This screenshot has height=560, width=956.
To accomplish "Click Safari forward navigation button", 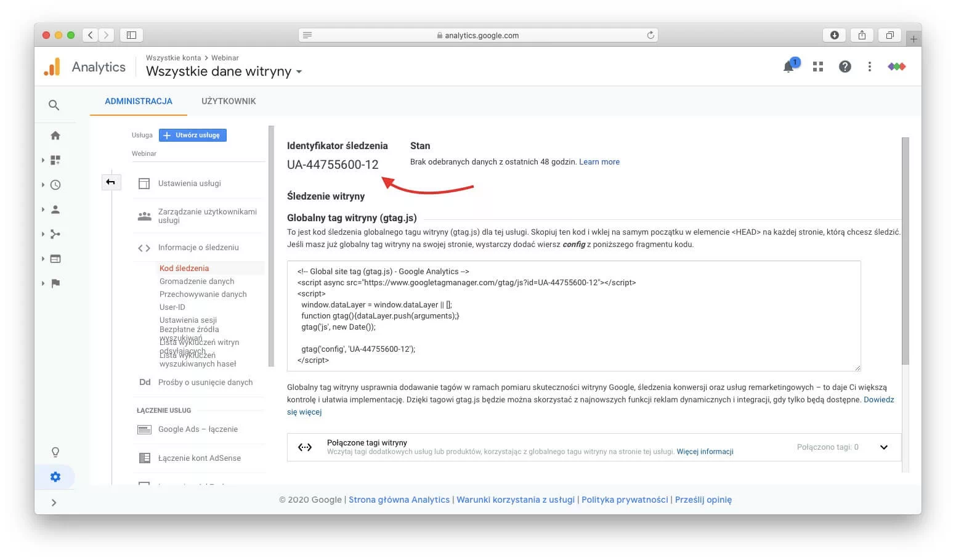I will 107,35.
